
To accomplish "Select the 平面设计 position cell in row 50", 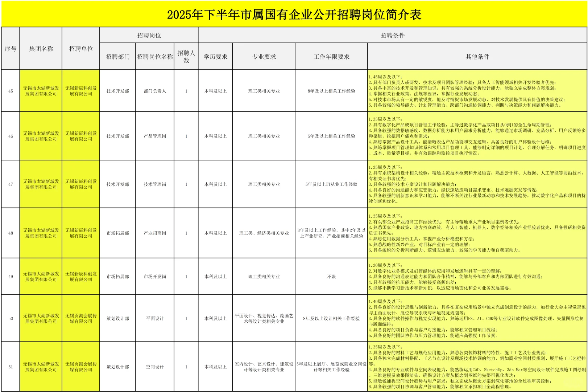I will [x=154, y=319].
